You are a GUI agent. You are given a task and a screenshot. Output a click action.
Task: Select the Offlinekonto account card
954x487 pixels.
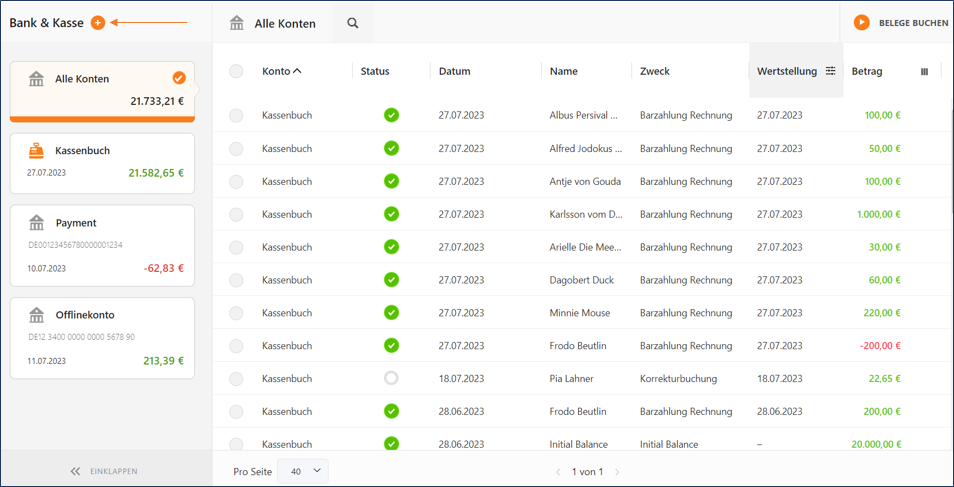(102, 338)
